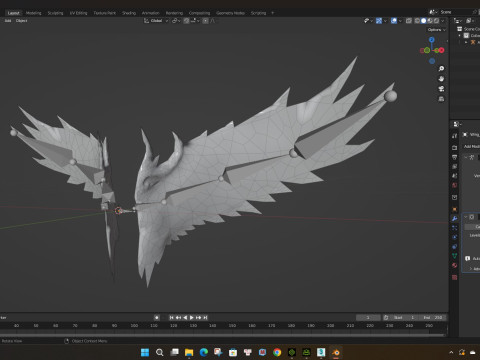Open the Object properties tab
Screen dimensions: 480x360
(454, 209)
